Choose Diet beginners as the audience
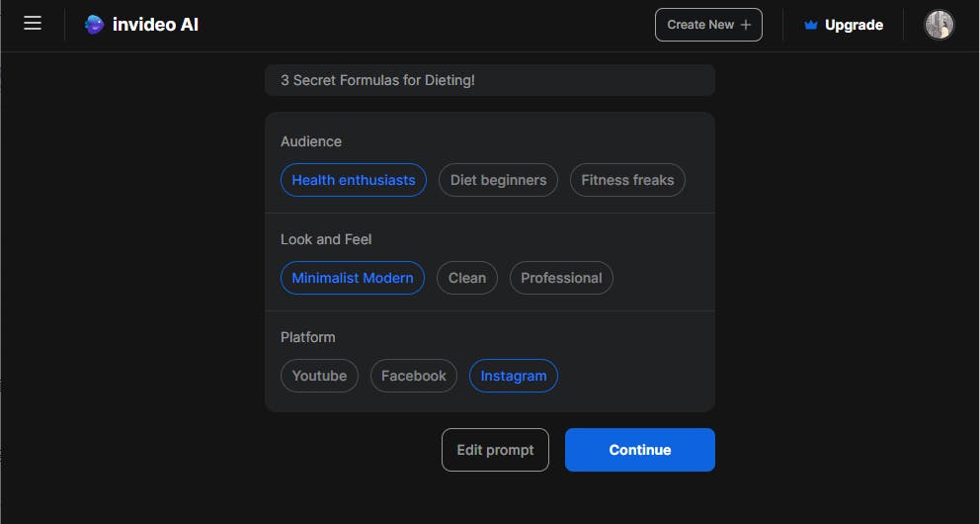This screenshot has width=980, height=524. pos(498,180)
